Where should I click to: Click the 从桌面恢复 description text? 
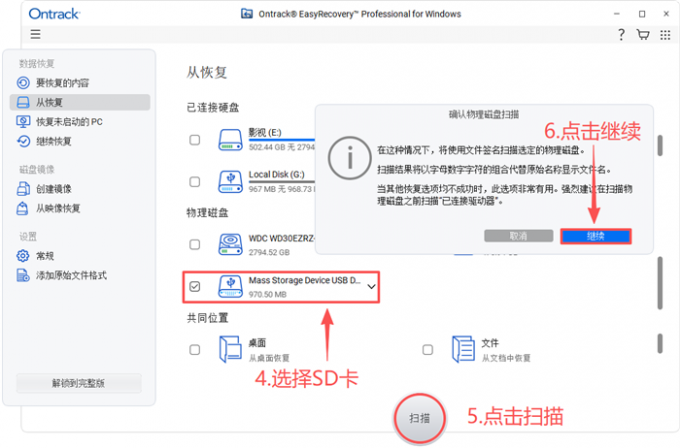(x=269, y=358)
